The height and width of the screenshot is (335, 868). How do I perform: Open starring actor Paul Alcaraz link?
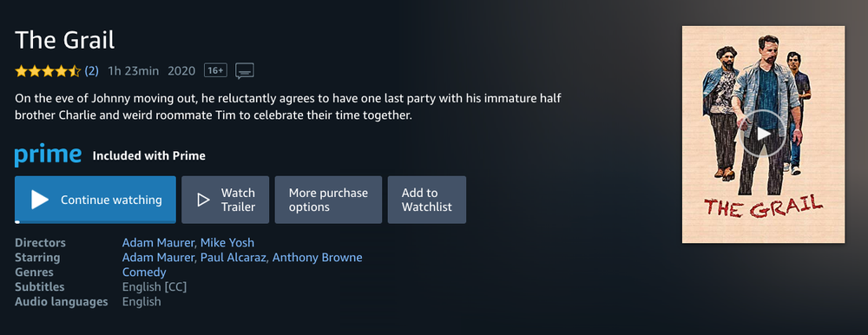pyautogui.click(x=233, y=258)
